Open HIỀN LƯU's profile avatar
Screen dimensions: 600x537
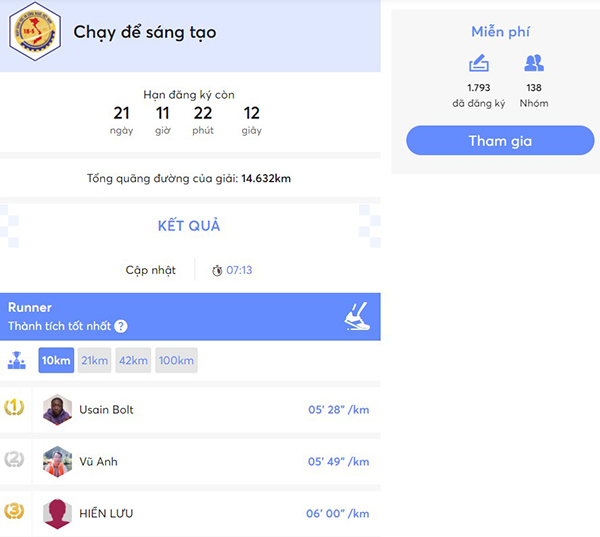(x=58, y=513)
